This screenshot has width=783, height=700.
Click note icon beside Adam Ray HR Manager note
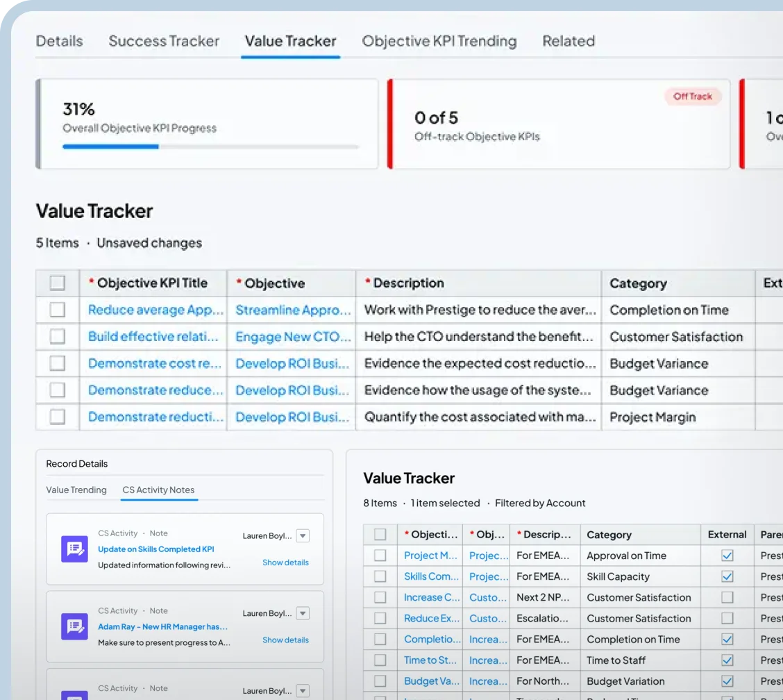(74, 626)
